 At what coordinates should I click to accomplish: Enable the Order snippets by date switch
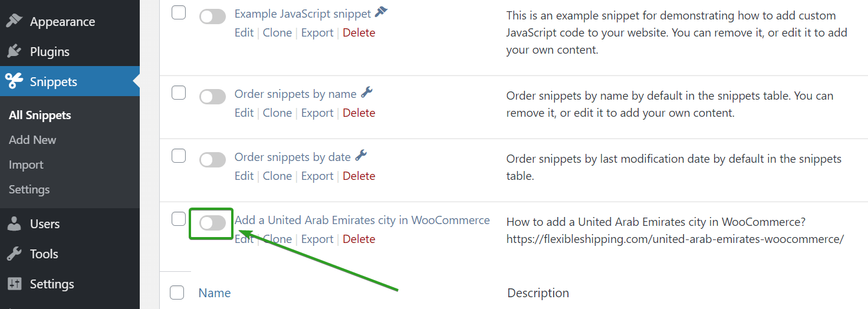pos(212,160)
